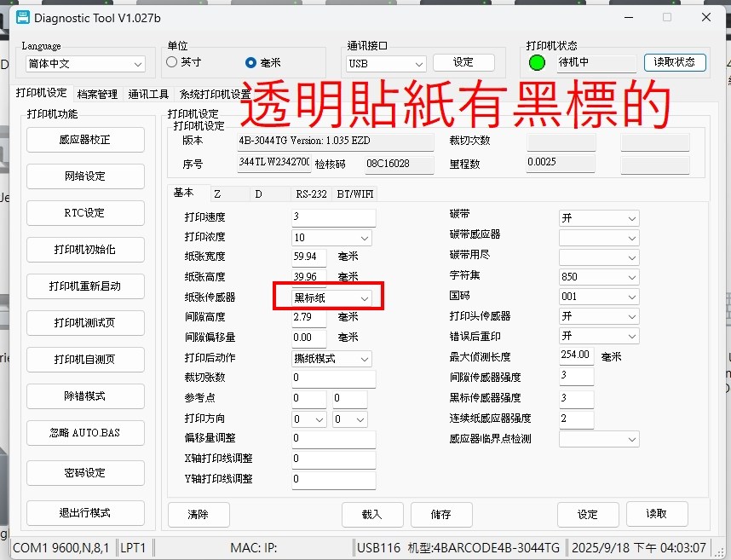Viewport: 731px width, 560px height.
Task: Click the 打印速度 input field
Action: (x=332, y=217)
